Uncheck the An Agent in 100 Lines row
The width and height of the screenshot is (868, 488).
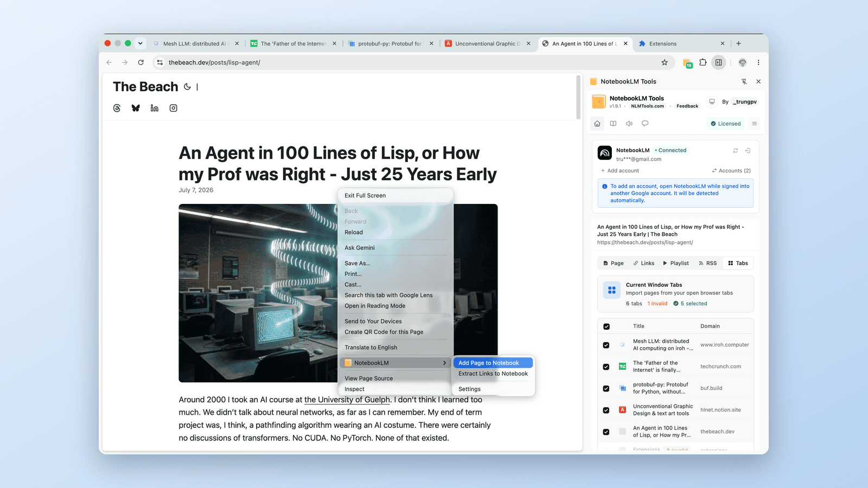(606, 432)
